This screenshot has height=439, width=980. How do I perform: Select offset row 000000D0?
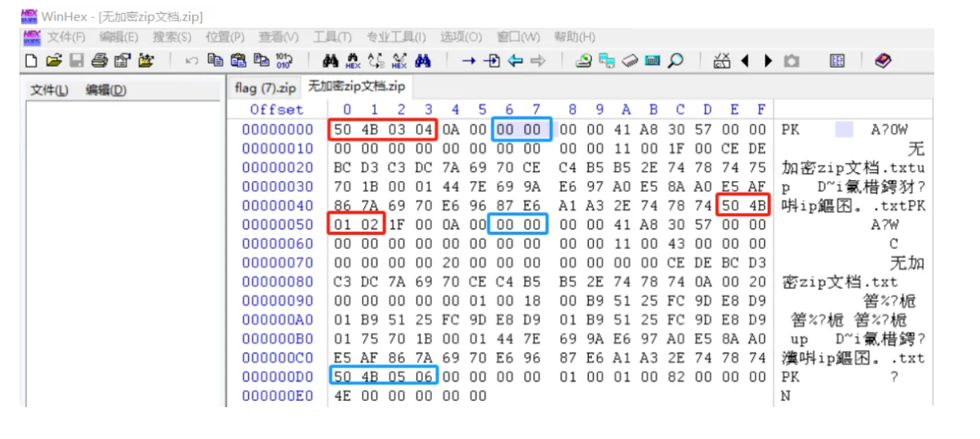point(277,377)
